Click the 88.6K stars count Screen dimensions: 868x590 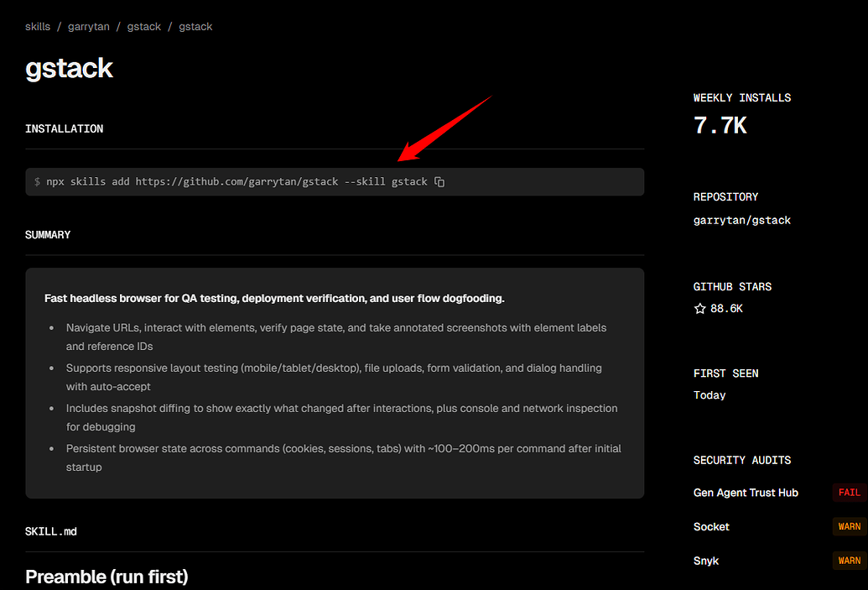[726, 309]
